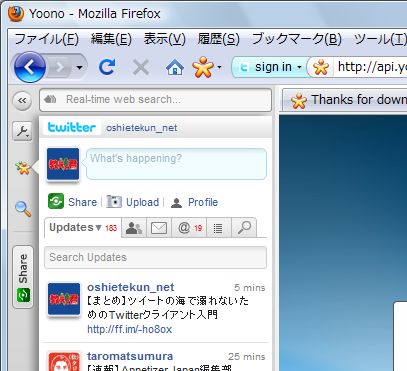Click the Yoono favicon in the address bar
The height and width of the screenshot is (371, 407).
click(321, 67)
